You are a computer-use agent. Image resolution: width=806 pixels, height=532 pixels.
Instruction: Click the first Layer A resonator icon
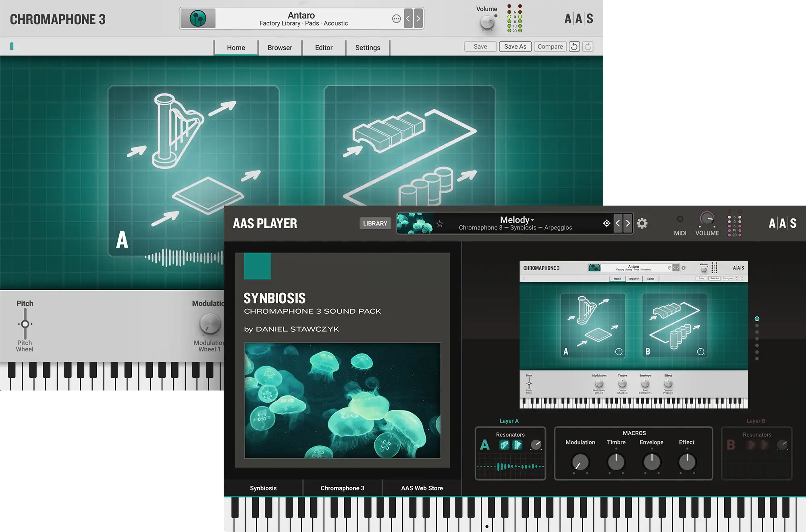[x=504, y=445]
